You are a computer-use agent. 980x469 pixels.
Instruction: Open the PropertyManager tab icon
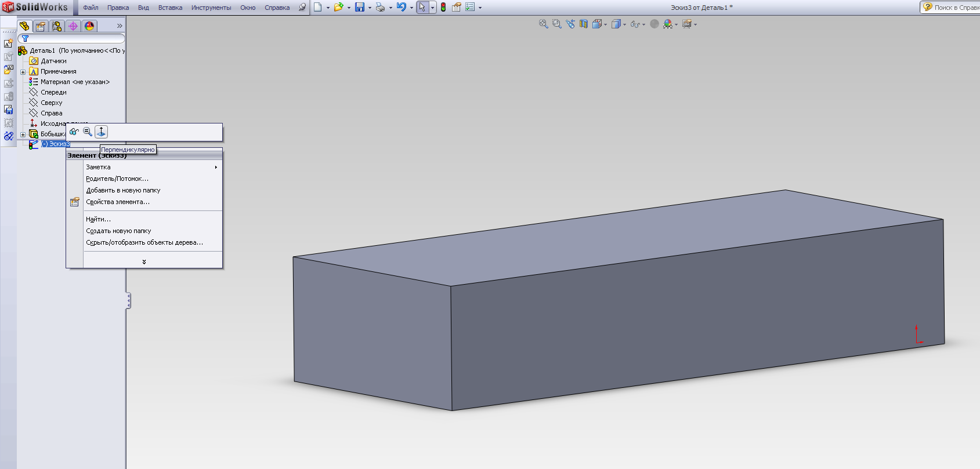click(x=41, y=26)
